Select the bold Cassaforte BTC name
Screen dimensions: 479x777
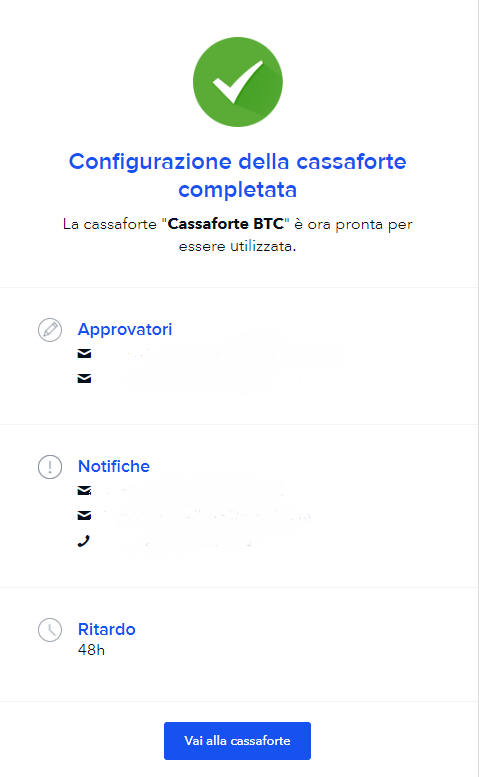tap(225, 224)
